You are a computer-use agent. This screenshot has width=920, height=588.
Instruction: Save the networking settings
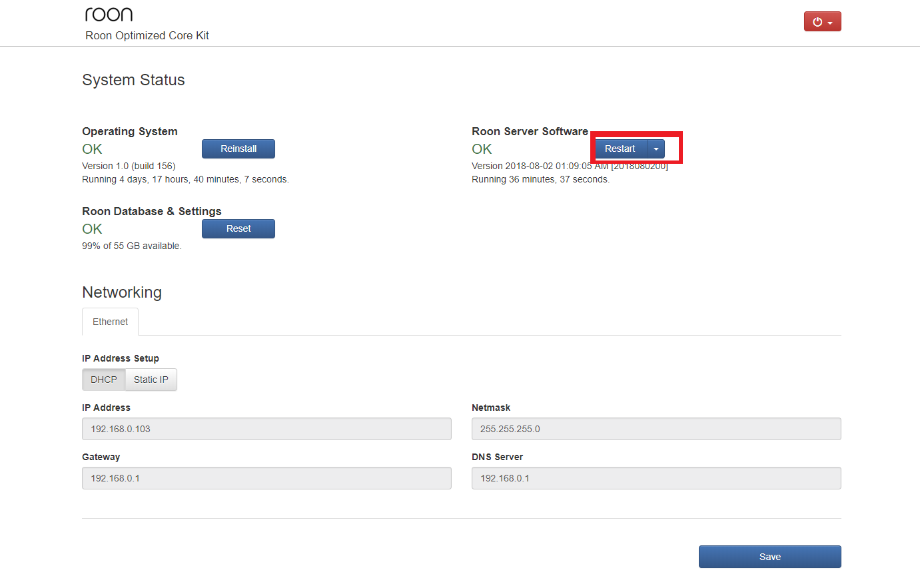pos(770,557)
